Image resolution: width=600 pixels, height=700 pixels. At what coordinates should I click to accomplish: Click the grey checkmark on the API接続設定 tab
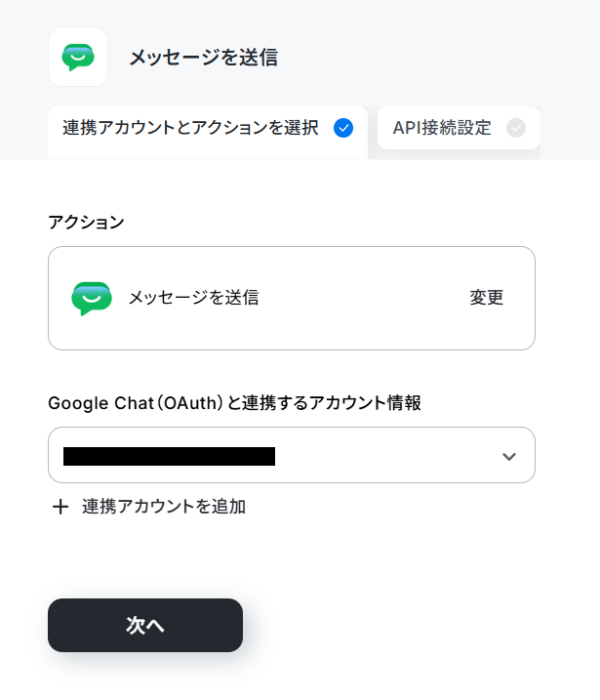coord(516,128)
